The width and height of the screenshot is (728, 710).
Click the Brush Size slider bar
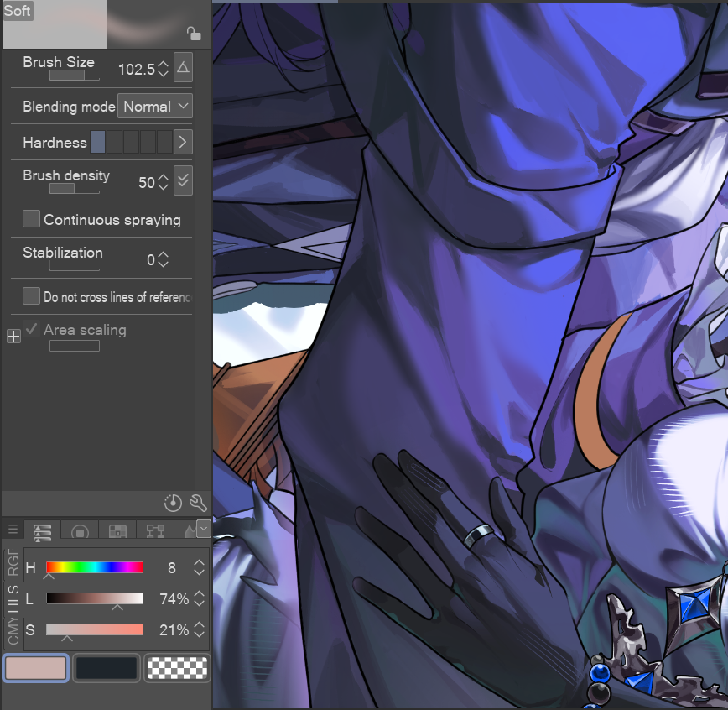[75, 76]
